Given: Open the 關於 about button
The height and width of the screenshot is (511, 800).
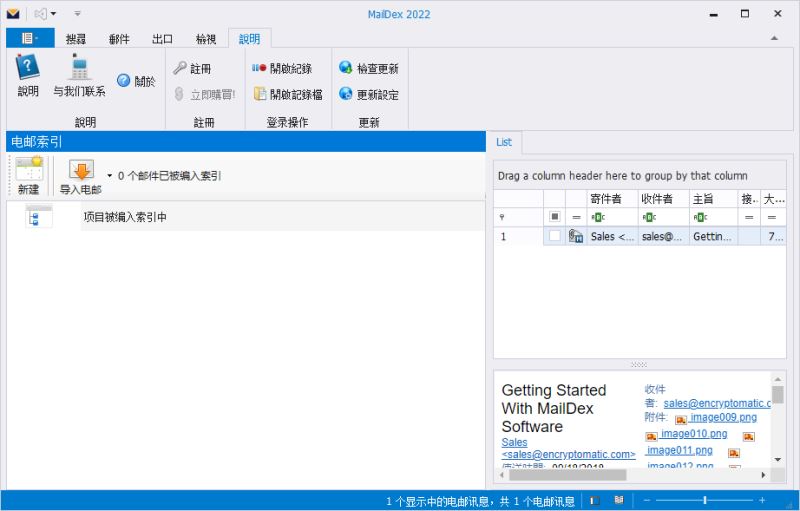Looking at the screenshot, I should 136,81.
